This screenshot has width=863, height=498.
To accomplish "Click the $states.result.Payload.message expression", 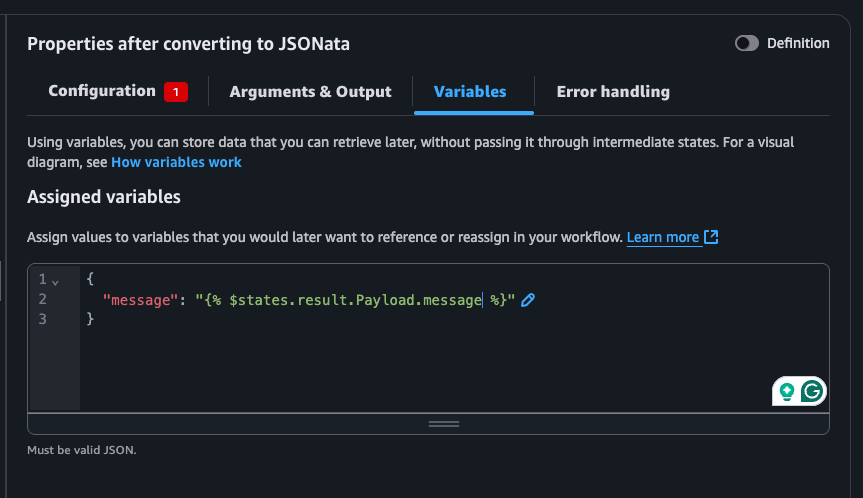I will pos(356,300).
